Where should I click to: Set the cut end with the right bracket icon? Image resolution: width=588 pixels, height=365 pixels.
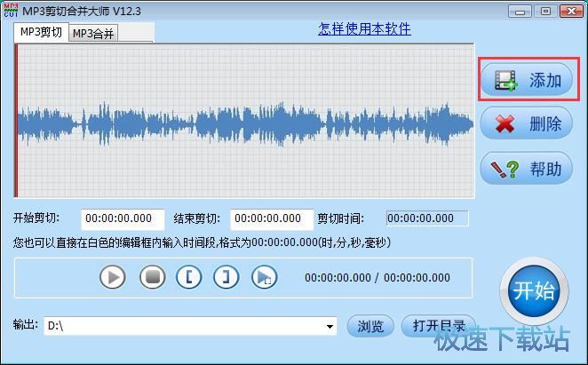pos(226,277)
